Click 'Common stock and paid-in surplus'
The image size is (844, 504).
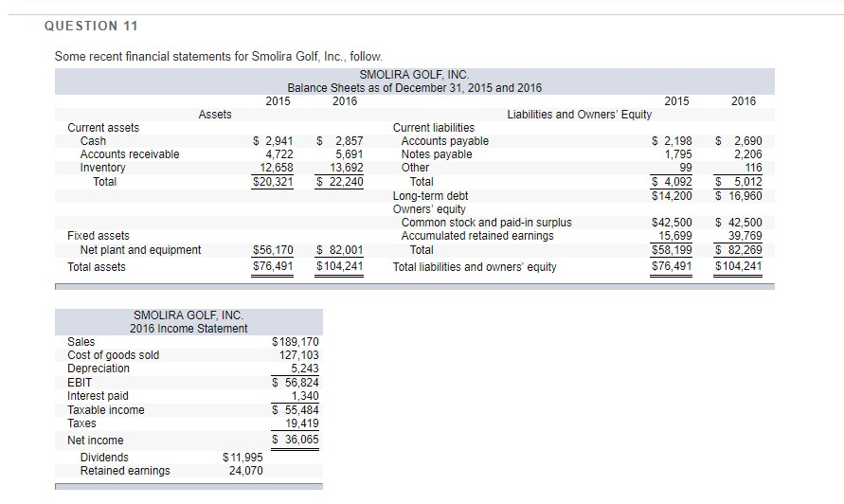coord(487,223)
